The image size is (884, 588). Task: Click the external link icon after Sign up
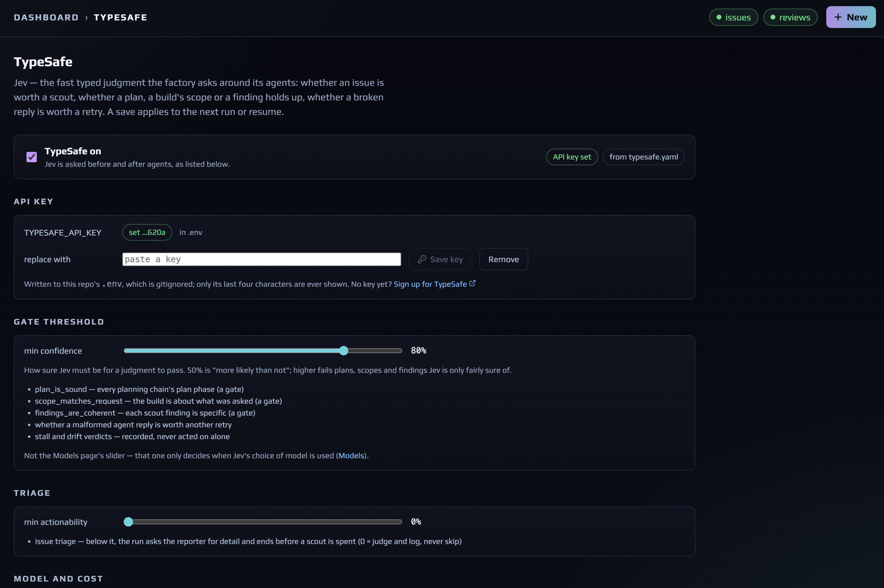473,283
